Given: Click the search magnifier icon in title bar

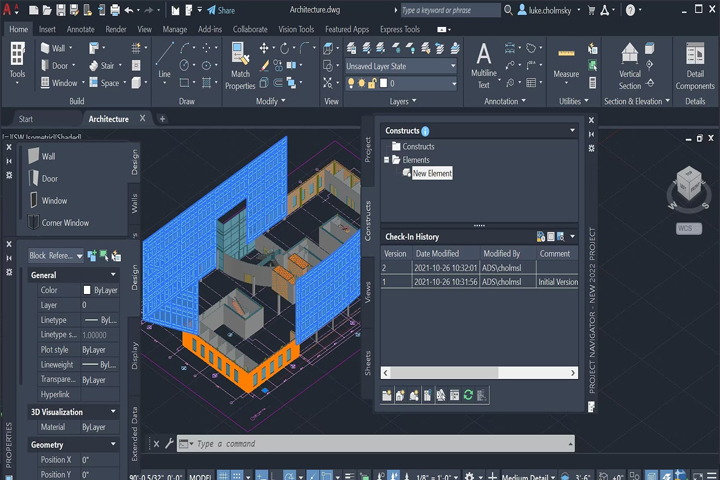Looking at the screenshot, I should click(x=508, y=10).
